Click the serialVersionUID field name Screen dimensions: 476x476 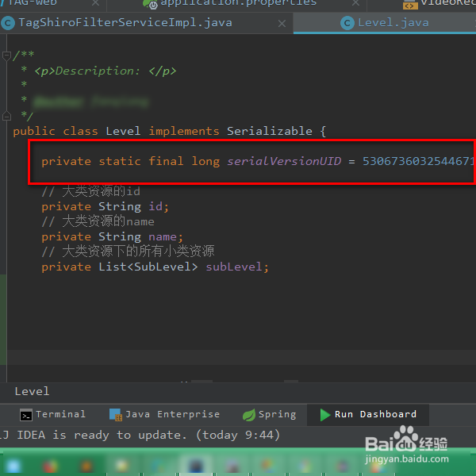pyautogui.click(x=284, y=161)
